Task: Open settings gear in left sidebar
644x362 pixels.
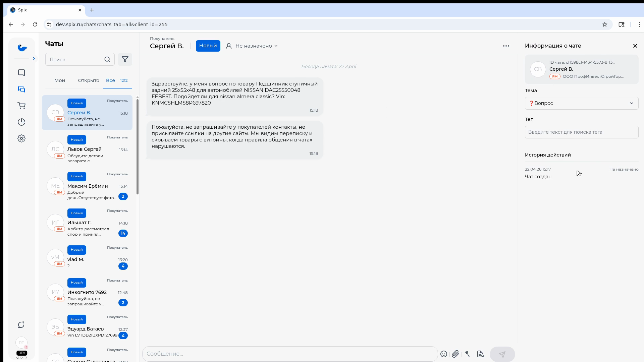Action: coord(21,138)
